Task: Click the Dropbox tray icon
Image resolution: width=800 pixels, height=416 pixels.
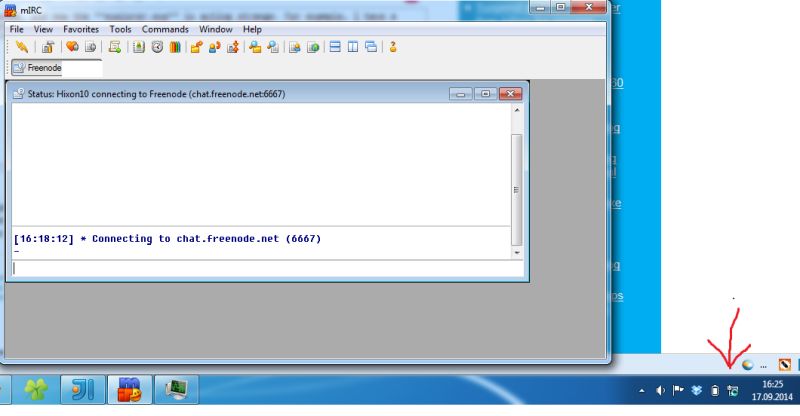Action: coord(696,391)
